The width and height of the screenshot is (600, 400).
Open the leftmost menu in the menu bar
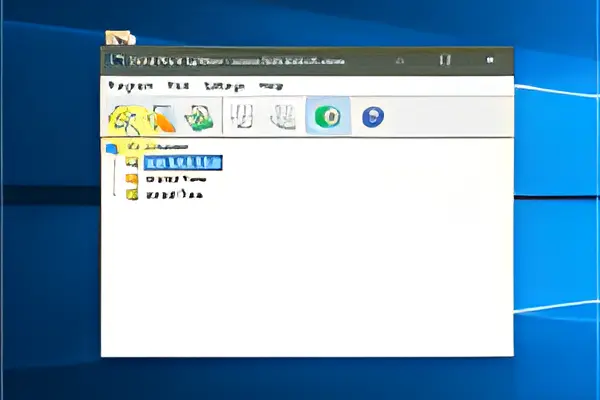click(x=130, y=86)
